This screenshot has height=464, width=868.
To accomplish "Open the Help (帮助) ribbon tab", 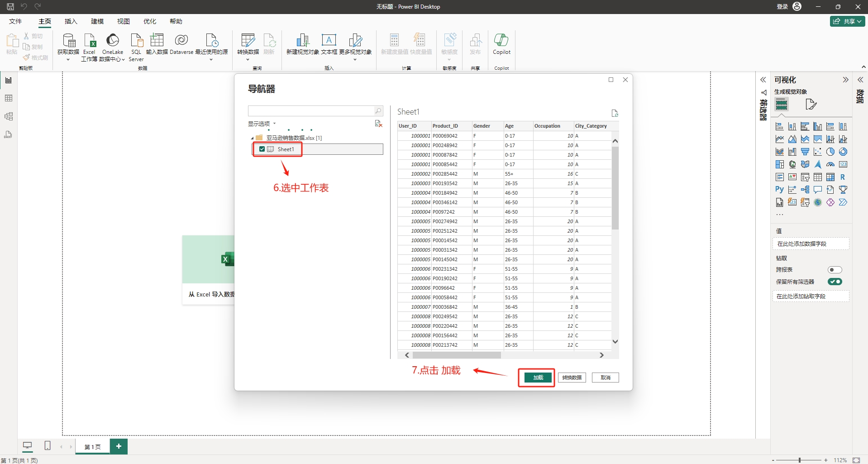I will coord(176,21).
